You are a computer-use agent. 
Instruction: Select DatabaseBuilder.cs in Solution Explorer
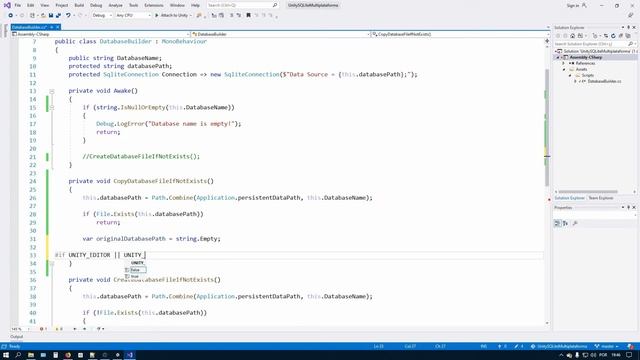tap(604, 82)
